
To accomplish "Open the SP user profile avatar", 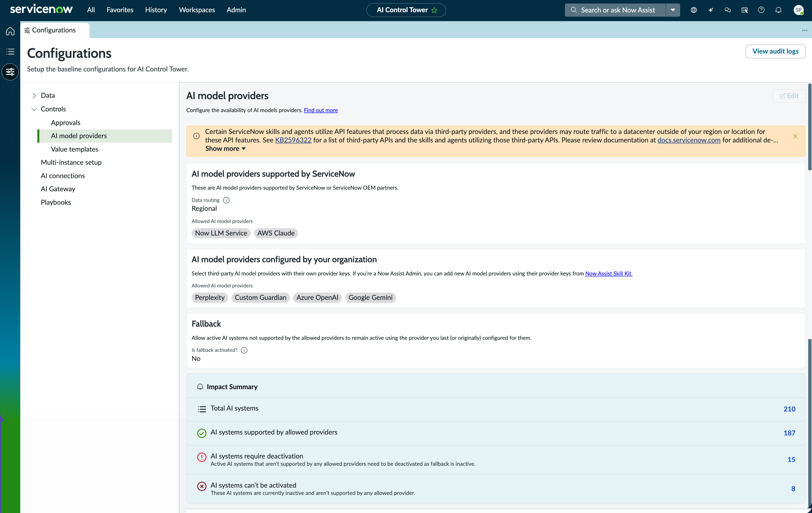I will [x=799, y=10].
